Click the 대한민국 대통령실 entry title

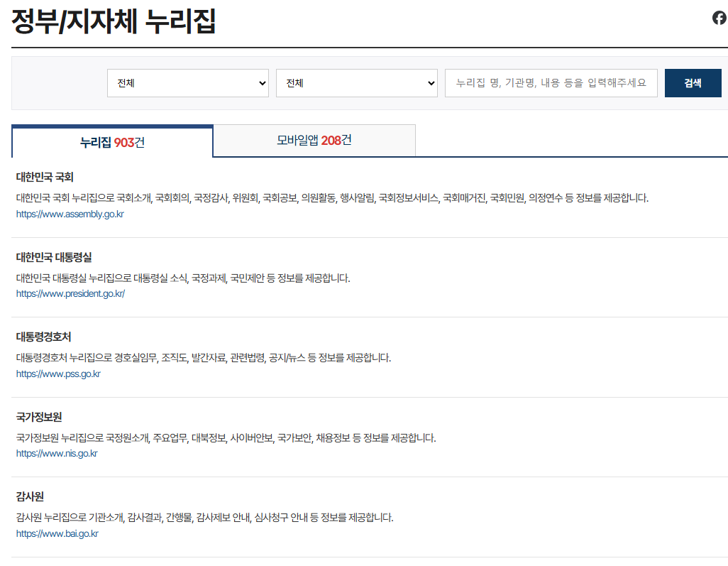[54, 257]
